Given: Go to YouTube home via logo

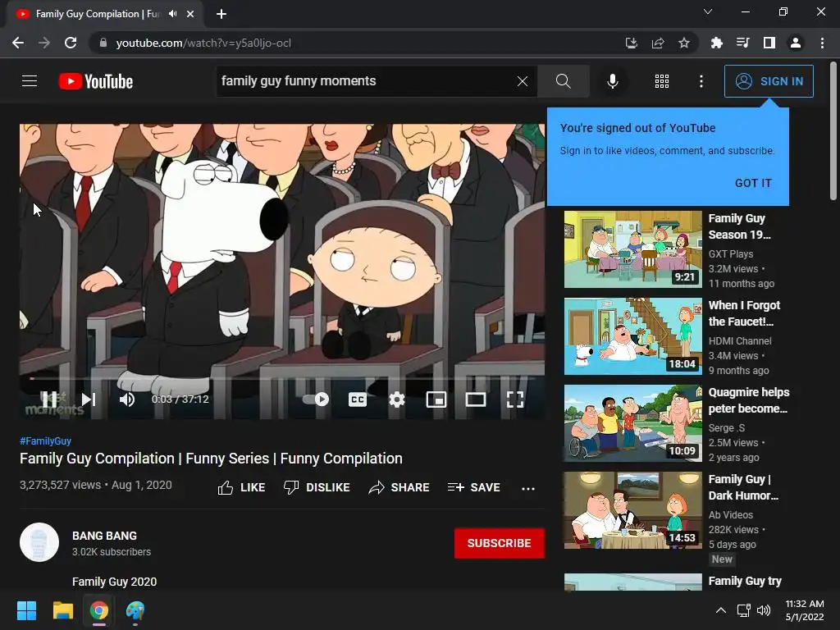Looking at the screenshot, I should [x=96, y=81].
